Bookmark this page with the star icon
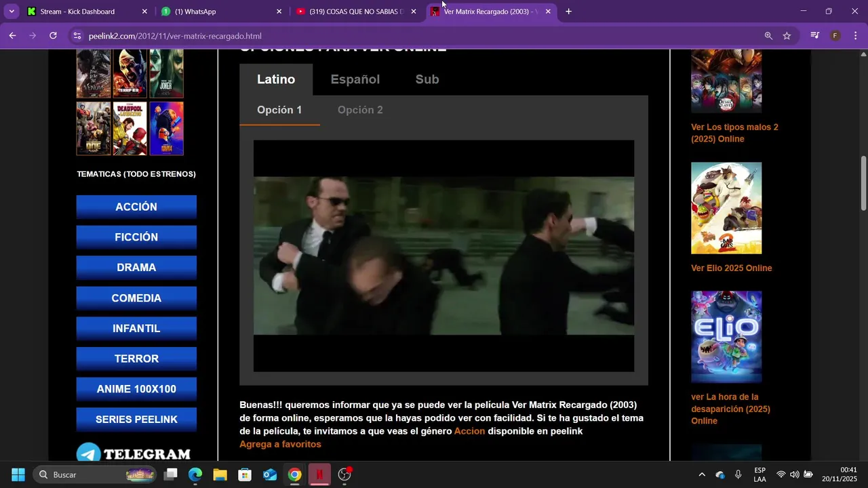 point(787,36)
